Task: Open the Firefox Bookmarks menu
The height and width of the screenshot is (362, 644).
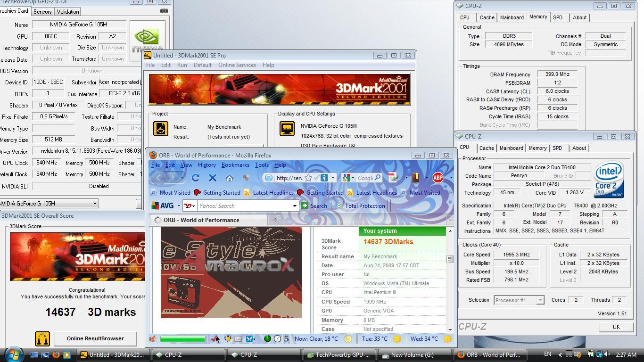Action: [235, 165]
